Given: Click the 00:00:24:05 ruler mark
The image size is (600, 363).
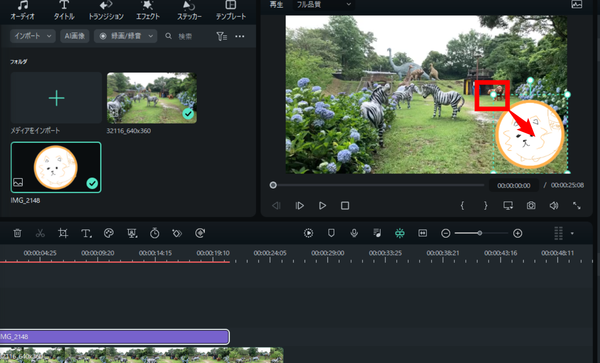Looking at the screenshot, I should [270, 253].
